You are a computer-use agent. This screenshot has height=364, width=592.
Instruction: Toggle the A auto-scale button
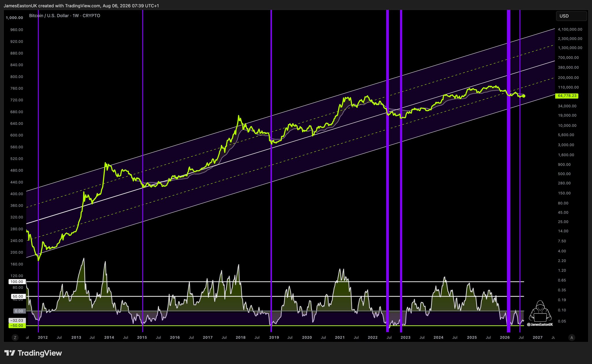pos(571,337)
